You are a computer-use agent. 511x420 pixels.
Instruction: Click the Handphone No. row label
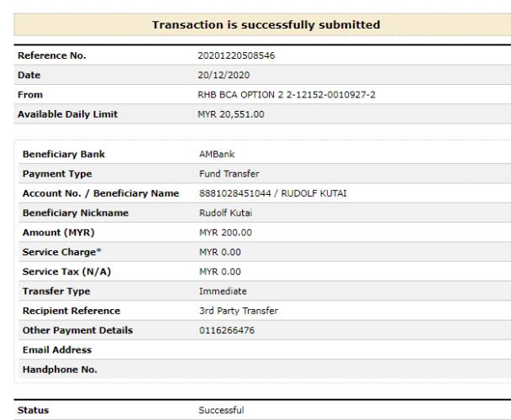pos(60,370)
